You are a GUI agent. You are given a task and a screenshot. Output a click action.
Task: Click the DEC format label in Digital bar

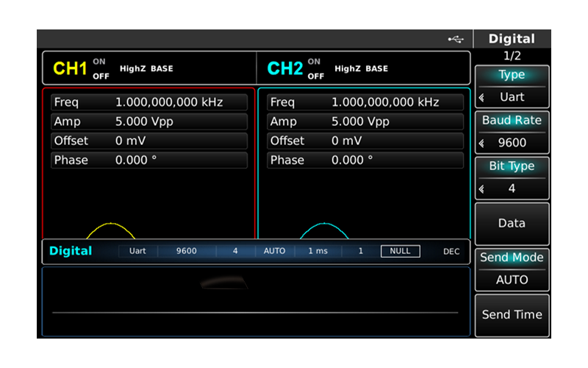pyautogui.click(x=451, y=251)
